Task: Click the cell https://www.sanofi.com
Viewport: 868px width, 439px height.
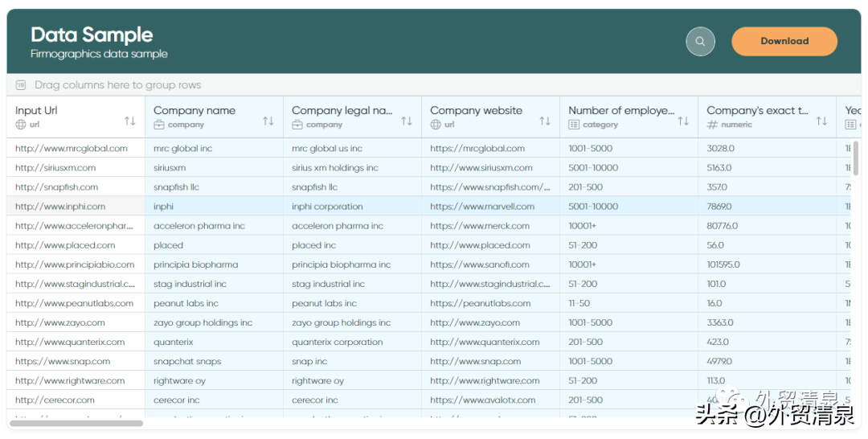Action: click(x=491, y=265)
